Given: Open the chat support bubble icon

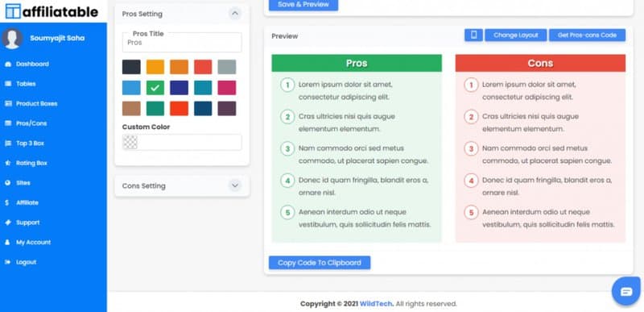Looking at the screenshot, I should [x=626, y=292].
